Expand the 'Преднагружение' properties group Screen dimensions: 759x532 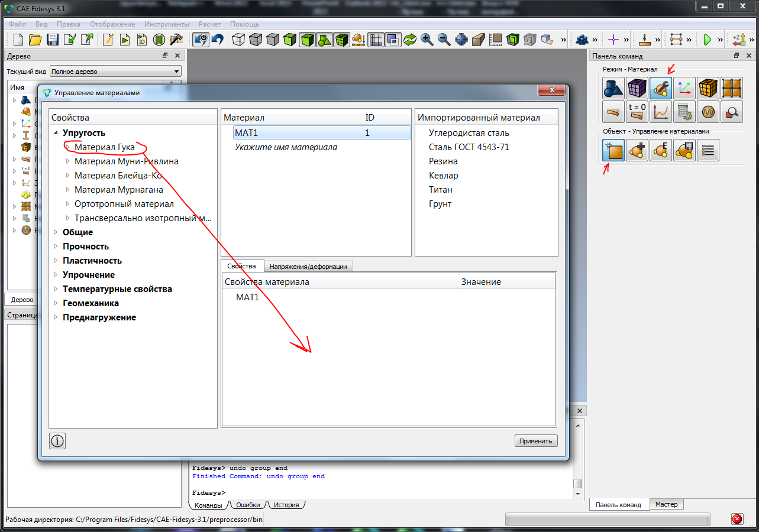(x=56, y=317)
